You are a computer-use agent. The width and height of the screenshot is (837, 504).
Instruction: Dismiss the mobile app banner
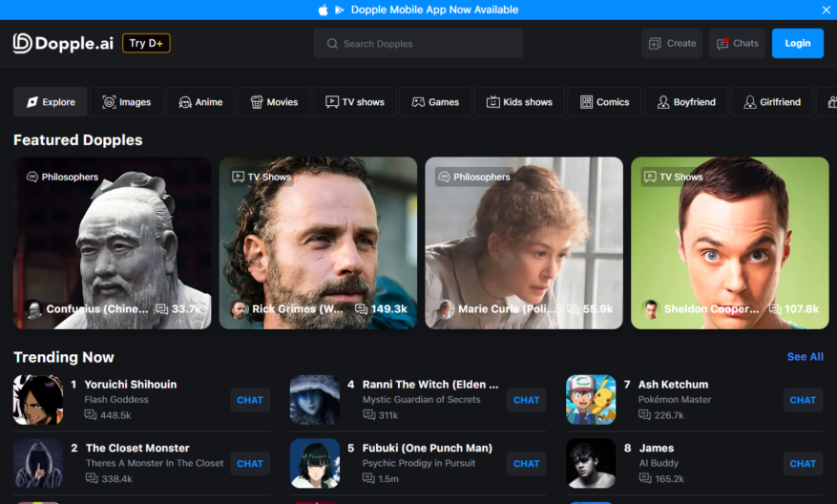[826, 10]
